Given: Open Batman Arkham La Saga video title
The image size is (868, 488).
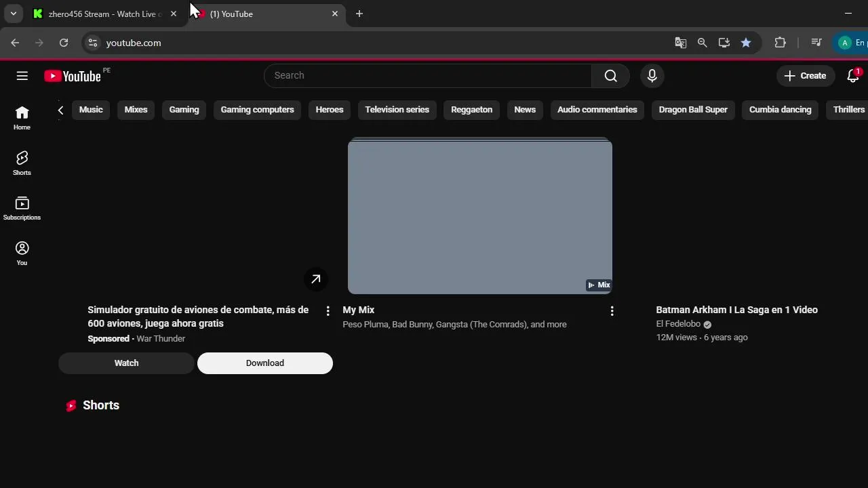Looking at the screenshot, I should pyautogui.click(x=737, y=310).
